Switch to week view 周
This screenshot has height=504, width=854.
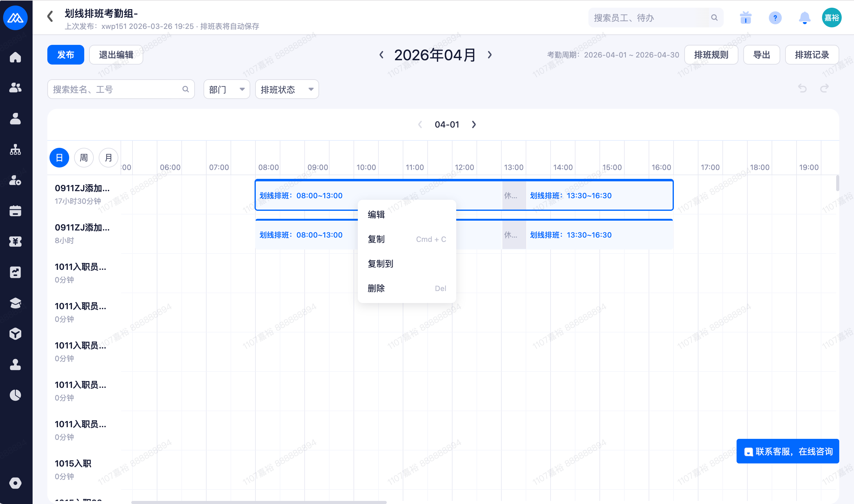84,158
